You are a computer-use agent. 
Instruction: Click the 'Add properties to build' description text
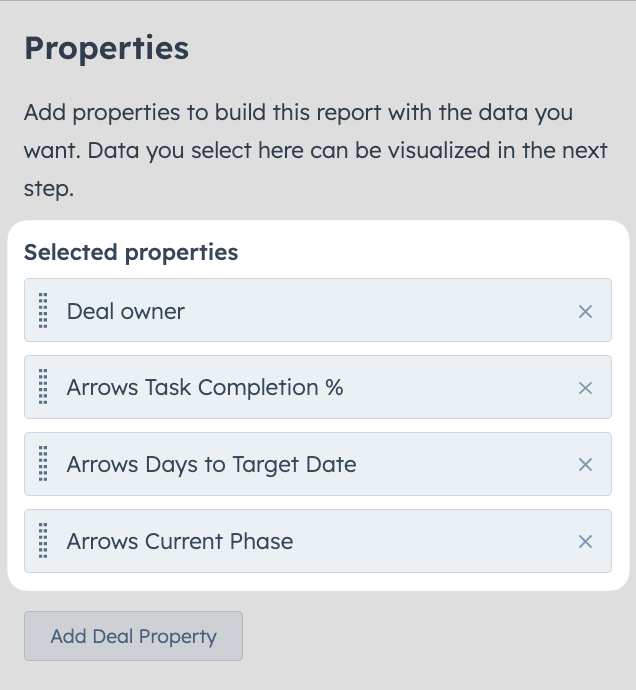pyautogui.click(x=316, y=150)
